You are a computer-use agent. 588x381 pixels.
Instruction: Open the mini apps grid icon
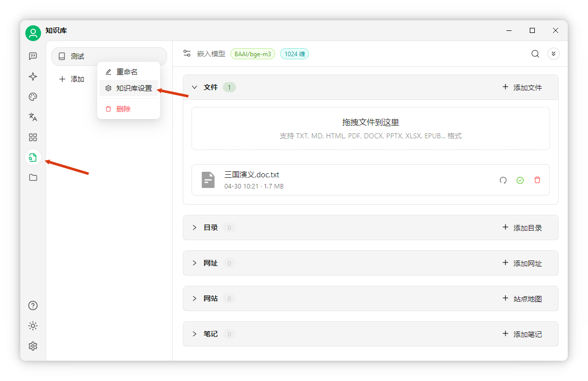33,137
